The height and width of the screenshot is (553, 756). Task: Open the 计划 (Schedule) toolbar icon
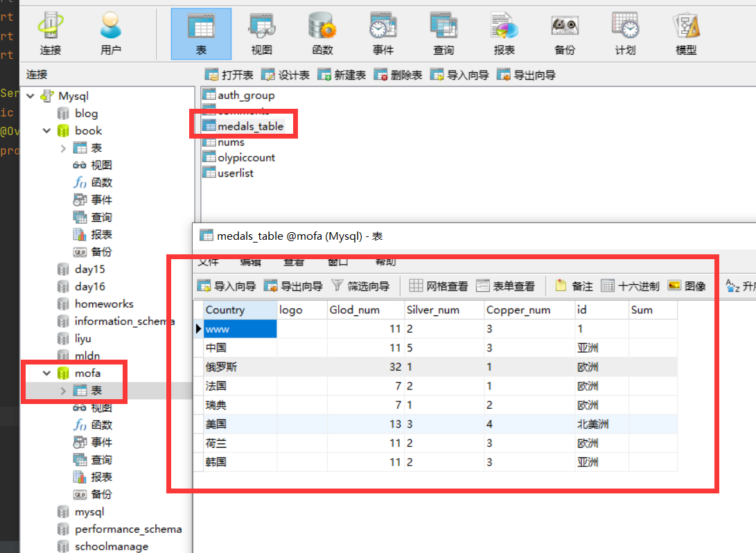tap(625, 34)
